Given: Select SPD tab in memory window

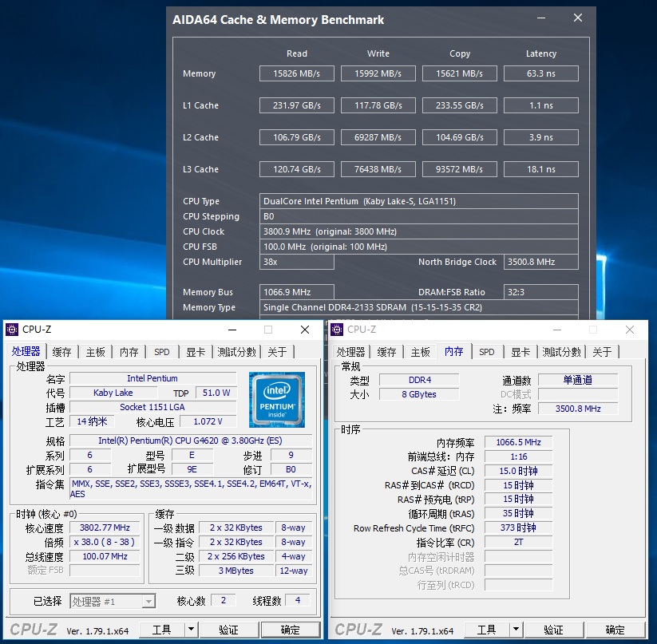Looking at the screenshot, I should [487, 352].
